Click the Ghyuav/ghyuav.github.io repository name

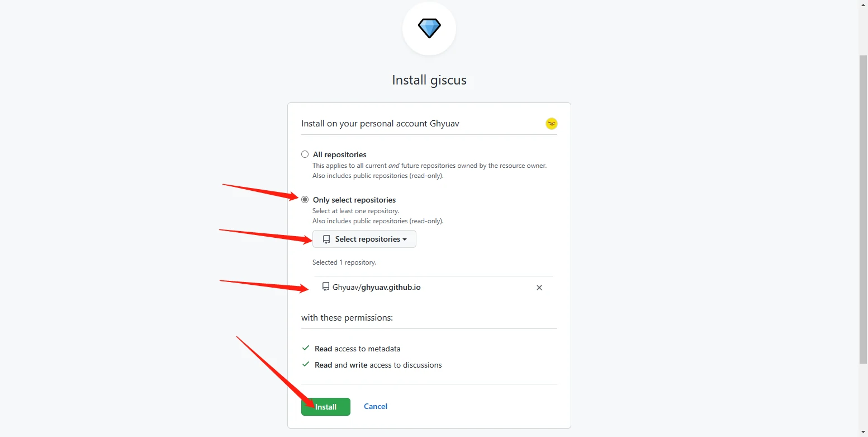[377, 288]
